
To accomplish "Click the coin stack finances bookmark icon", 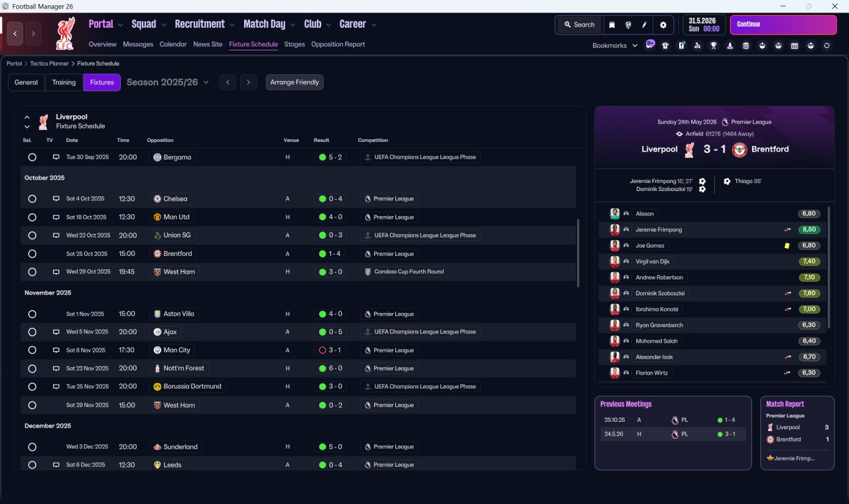I will pos(746,46).
